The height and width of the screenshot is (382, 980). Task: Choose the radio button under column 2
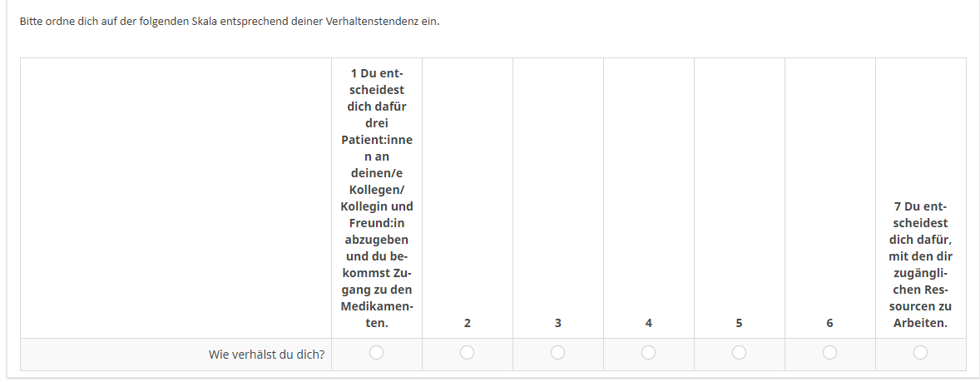tap(468, 353)
